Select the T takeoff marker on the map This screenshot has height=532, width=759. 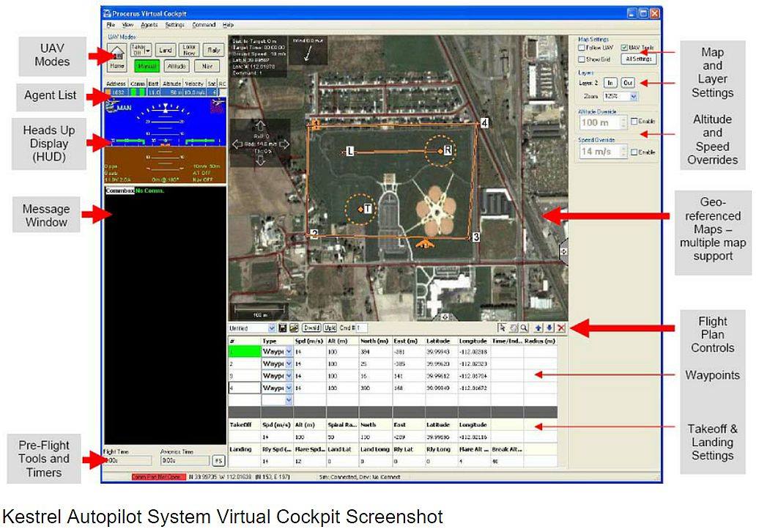[367, 209]
